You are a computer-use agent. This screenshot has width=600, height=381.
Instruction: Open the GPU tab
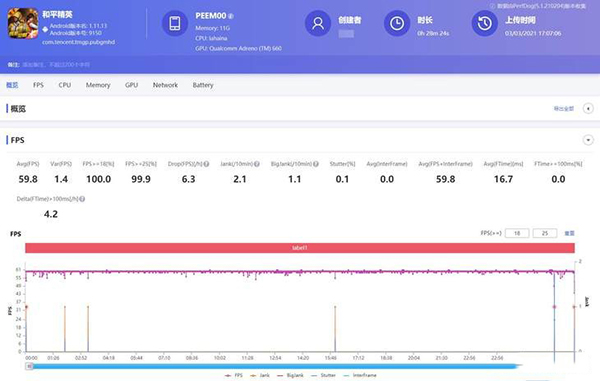(x=131, y=85)
